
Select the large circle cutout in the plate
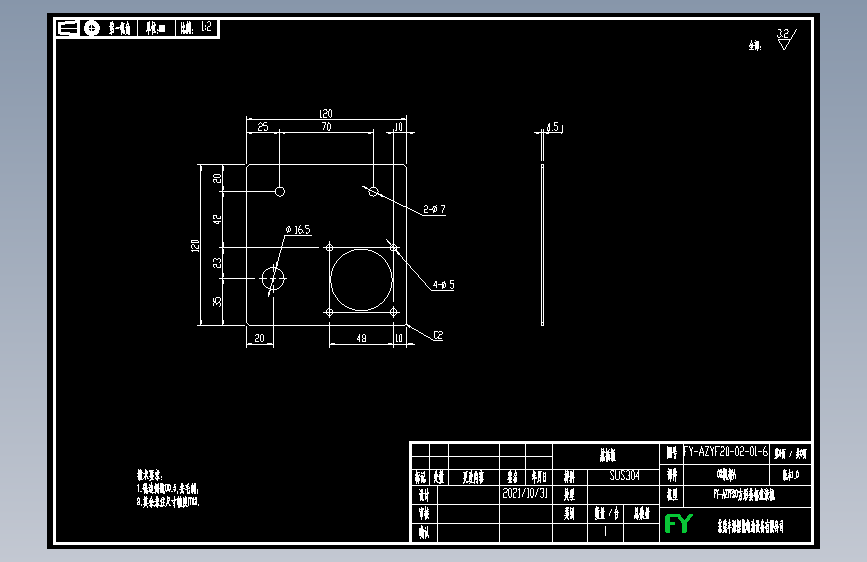[x=361, y=279]
